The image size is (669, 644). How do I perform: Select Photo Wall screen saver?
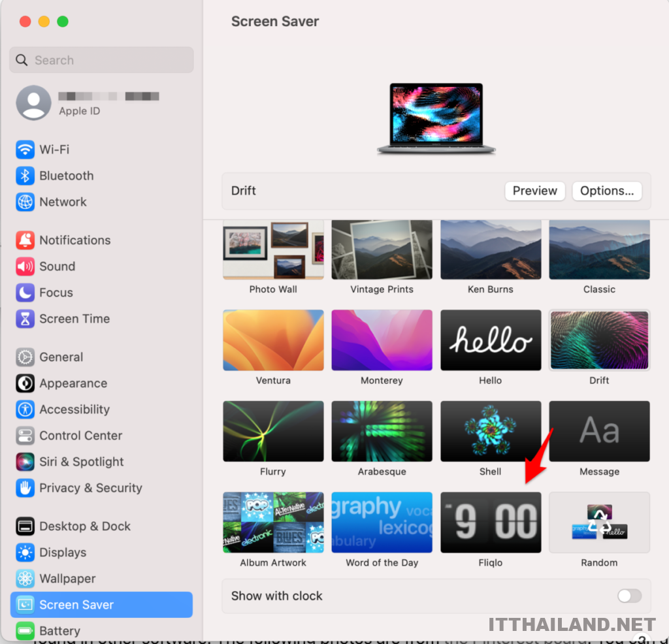tap(273, 250)
